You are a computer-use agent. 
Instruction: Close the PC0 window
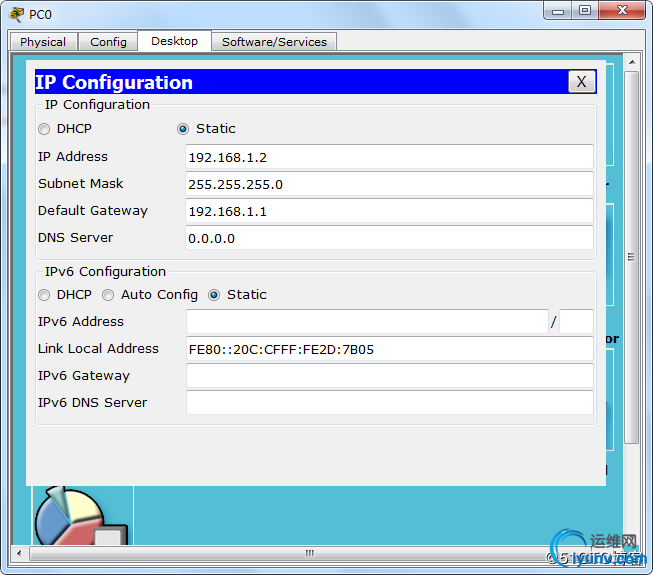(x=622, y=11)
